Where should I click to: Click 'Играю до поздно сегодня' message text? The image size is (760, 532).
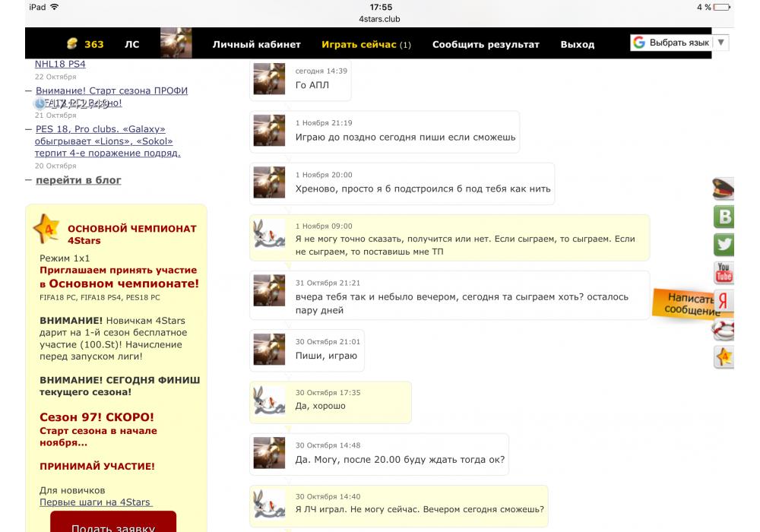click(405, 137)
